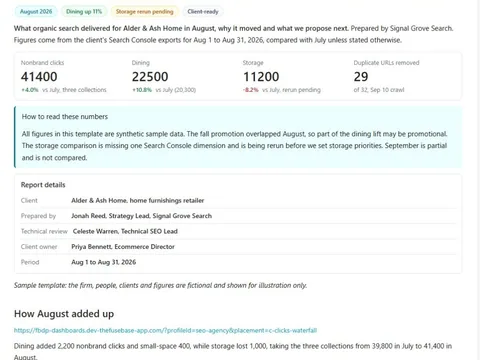Click the Client-ready badge
Screen dimensions: 480x360
(203, 12)
